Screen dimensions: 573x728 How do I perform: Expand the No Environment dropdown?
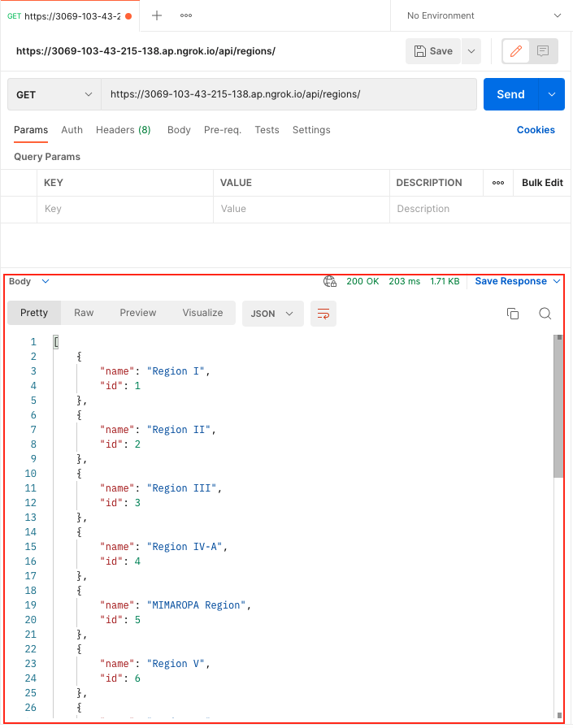click(x=484, y=15)
